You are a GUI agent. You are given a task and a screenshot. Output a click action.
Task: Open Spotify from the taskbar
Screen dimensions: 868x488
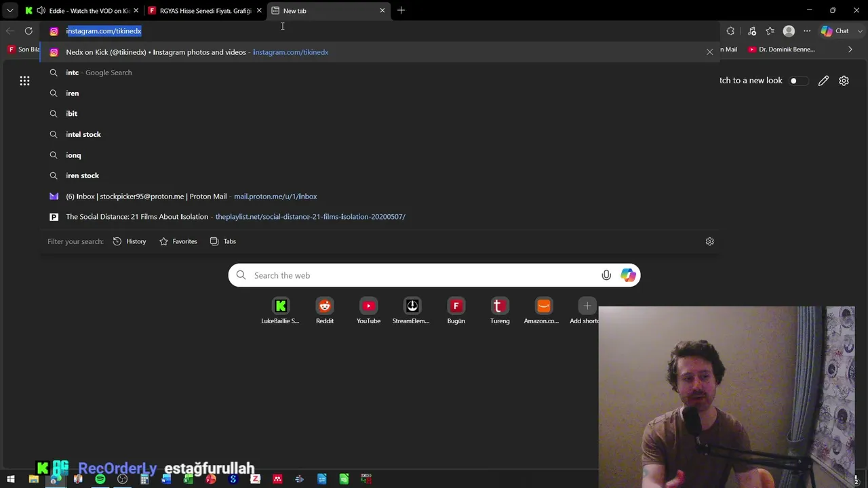point(100,479)
